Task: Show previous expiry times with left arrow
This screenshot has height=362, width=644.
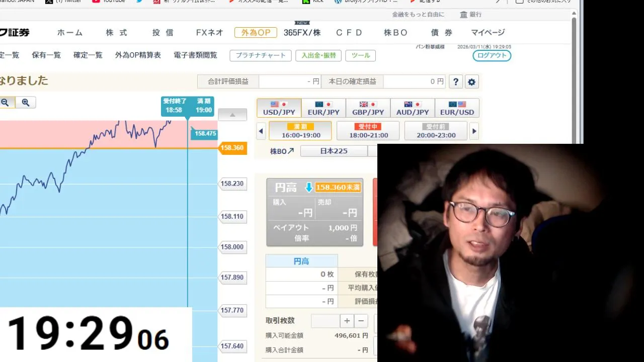Action: 261,131
